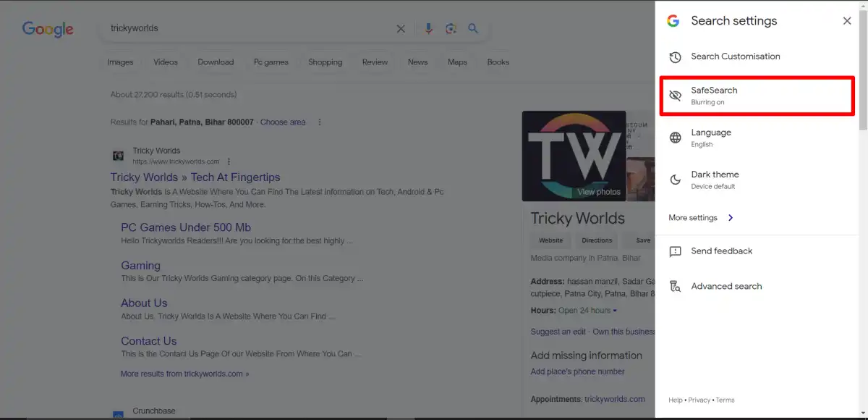
Task: Close the Search settings panel
Action: coord(847,21)
